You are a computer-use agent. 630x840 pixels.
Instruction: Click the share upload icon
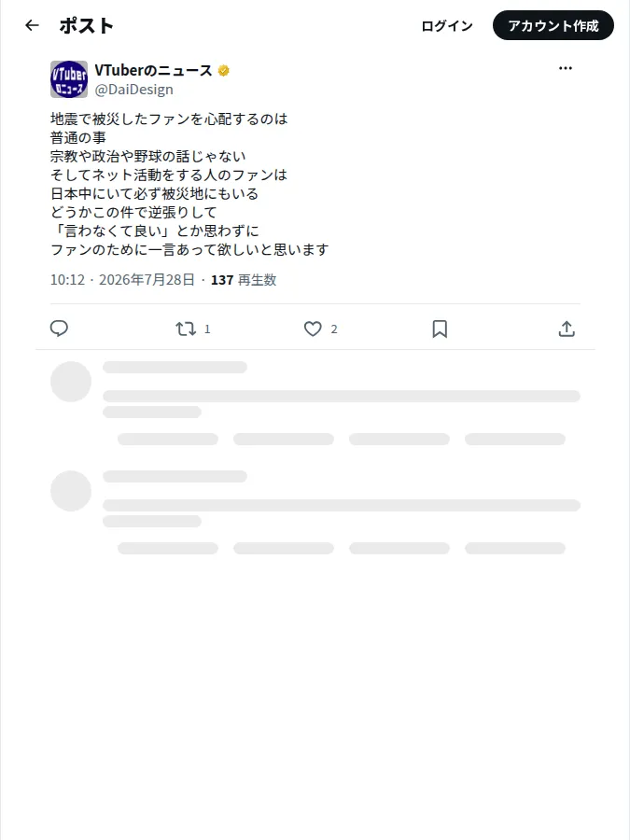click(x=567, y=329)
